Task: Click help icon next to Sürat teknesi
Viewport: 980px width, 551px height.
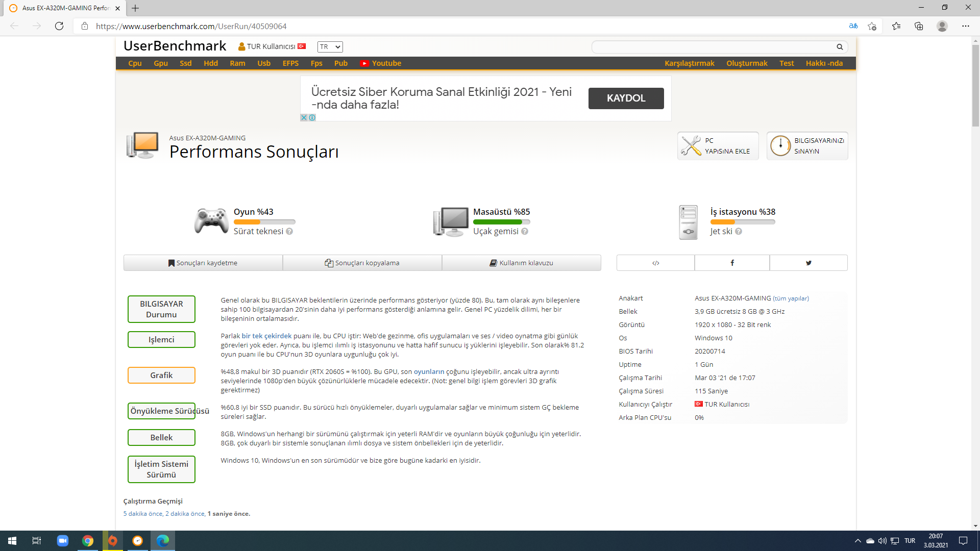Action: click(289, 232)
